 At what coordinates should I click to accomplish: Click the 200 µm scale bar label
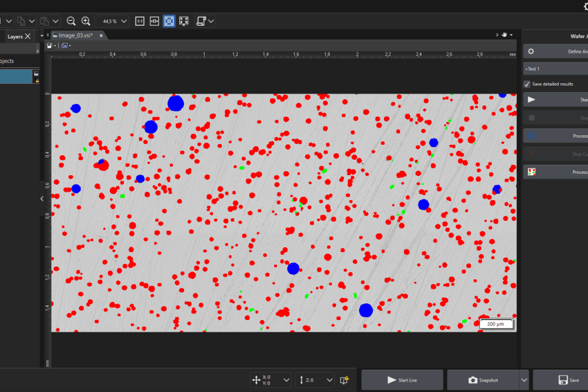click(496, 323)
